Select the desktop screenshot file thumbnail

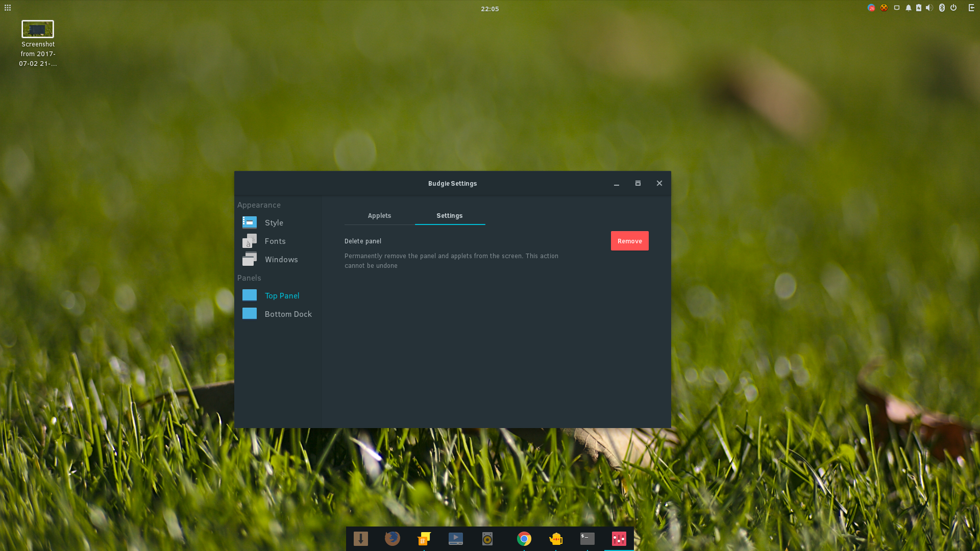38,29
